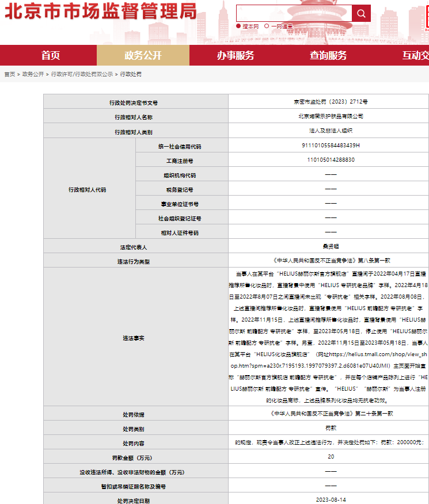This screenshot has width=429, height=504.
Task: Open 行政许可/行政处罚双公示 breadcrumb link
Action: pyautogui.click(x=82, y=74)
